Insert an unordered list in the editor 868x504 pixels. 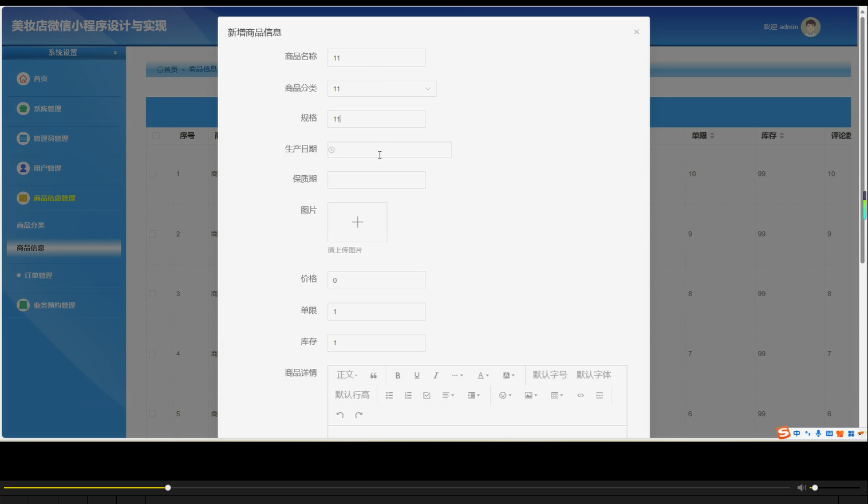389,395
